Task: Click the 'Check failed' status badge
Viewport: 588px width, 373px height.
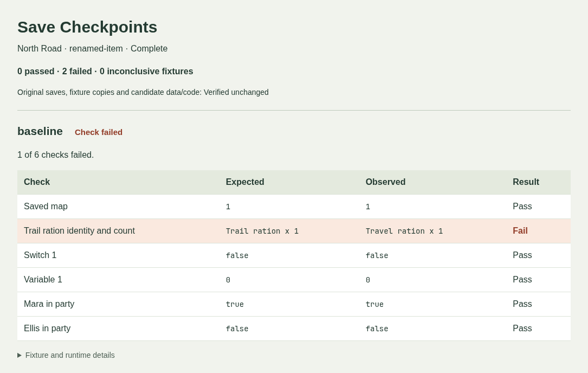Action: point(99,132)
